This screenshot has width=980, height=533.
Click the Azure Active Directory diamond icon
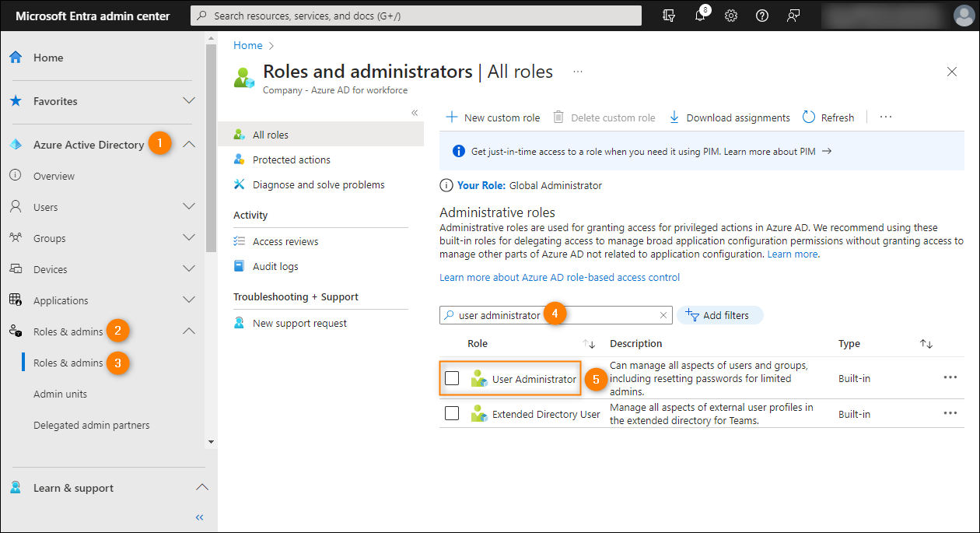pos(16,145)
